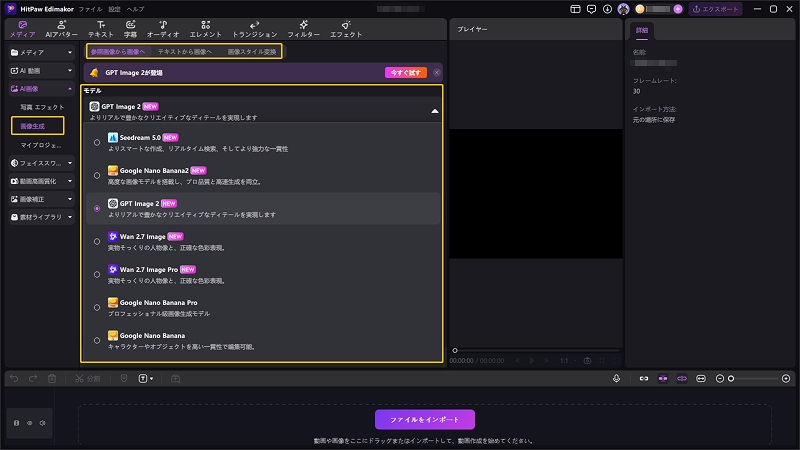800x450 pixels.
Task: Select the 詳細 details tab
Action: pyautogui.click(x=642, y=31)
